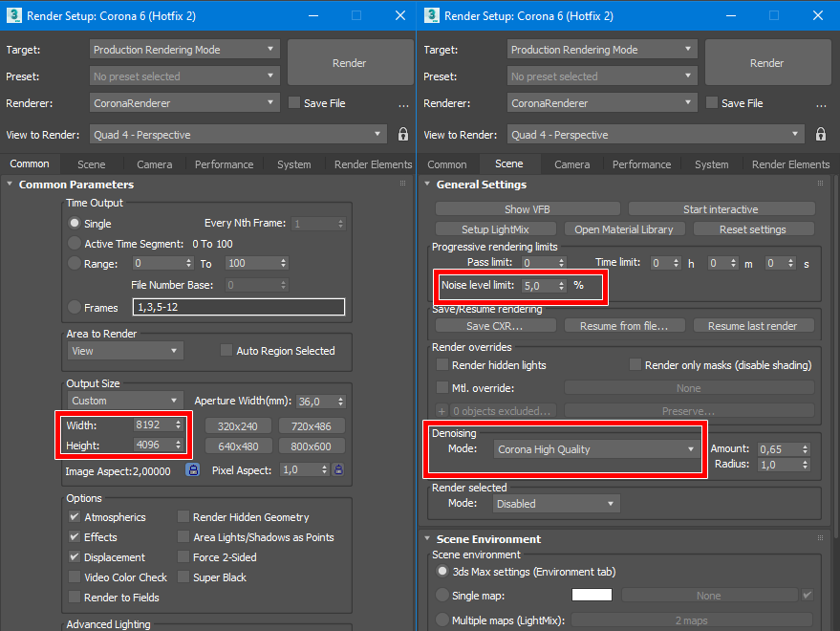Enable the Render hidden lights checkbox
Viewport: 840px width, 631px height.
tap(442, 365)
